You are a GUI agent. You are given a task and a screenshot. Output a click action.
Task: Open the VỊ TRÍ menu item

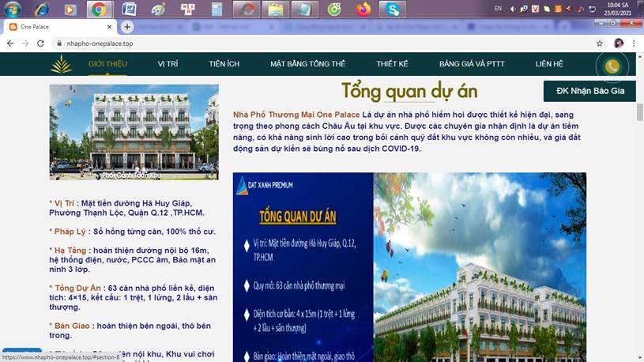pos(168,64)
